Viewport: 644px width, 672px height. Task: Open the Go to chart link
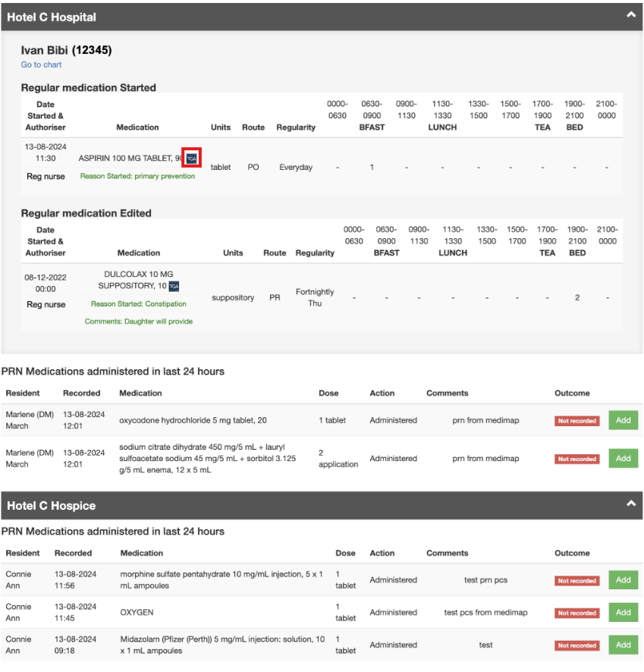coord(41,65)
